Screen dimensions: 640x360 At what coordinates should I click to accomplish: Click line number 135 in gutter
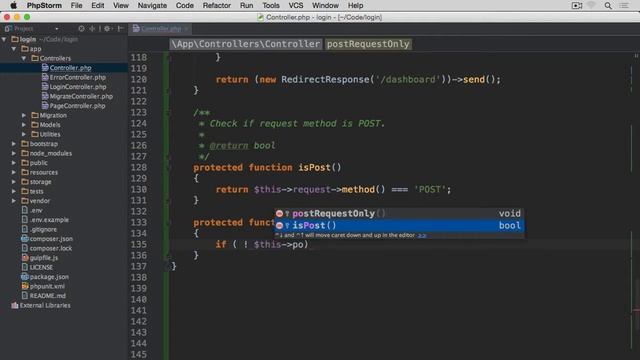(x=139, y=244)
